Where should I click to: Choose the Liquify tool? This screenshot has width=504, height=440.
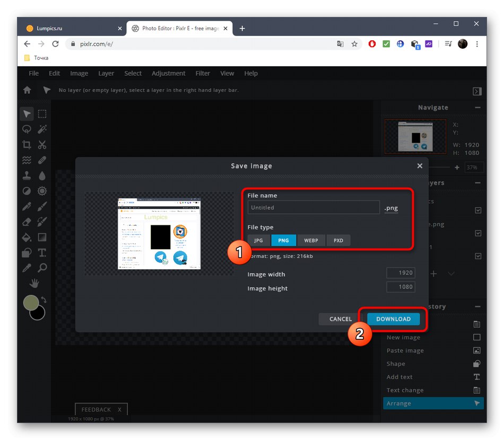27,160
